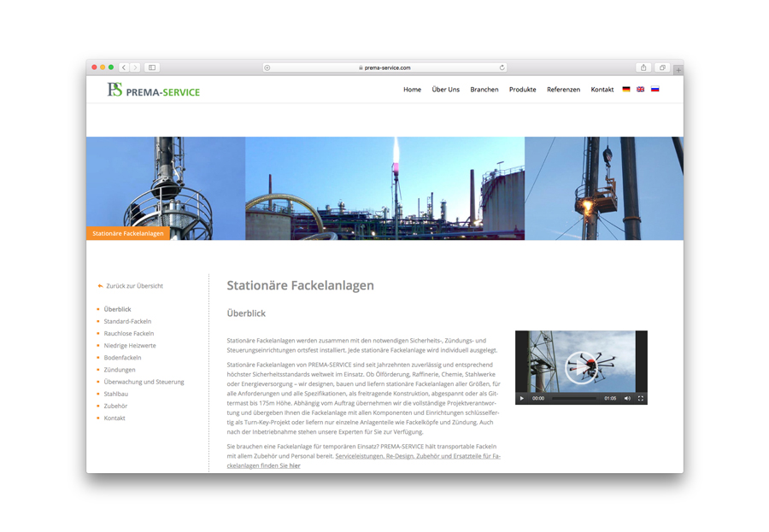
Task: Open the Produkte menu
Action: [x=522, y=90]
